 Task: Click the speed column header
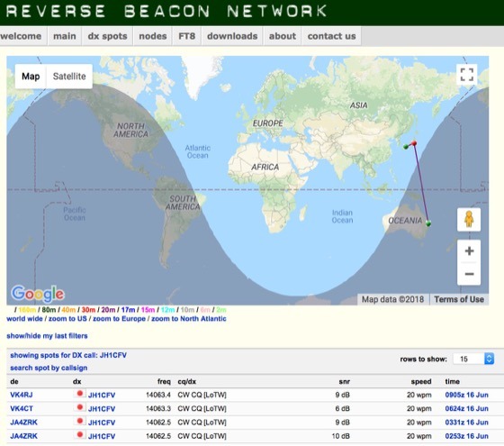pos(421,382)
